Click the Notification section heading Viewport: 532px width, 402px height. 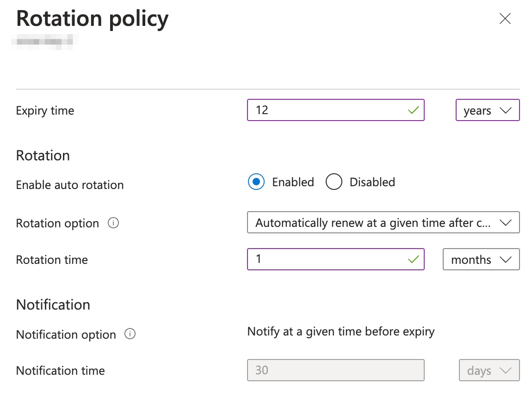[53, 305]
